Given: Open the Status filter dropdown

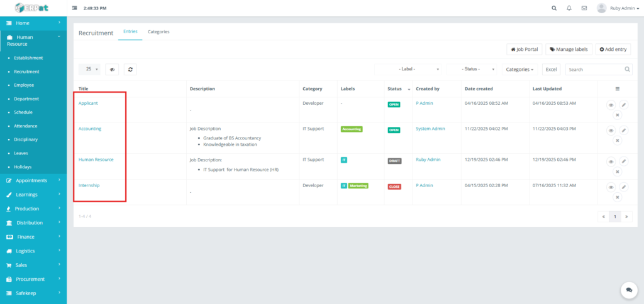Looking at the screenshot, I should coord(471,69).
